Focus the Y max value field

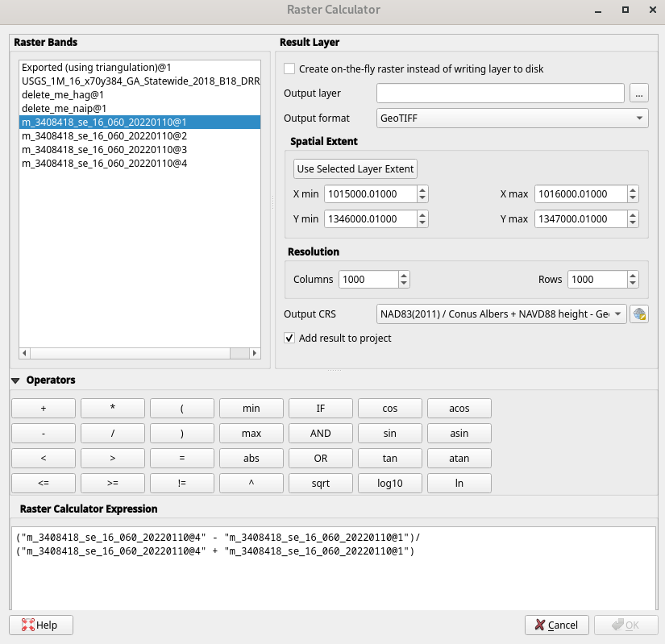click(581, 218)
